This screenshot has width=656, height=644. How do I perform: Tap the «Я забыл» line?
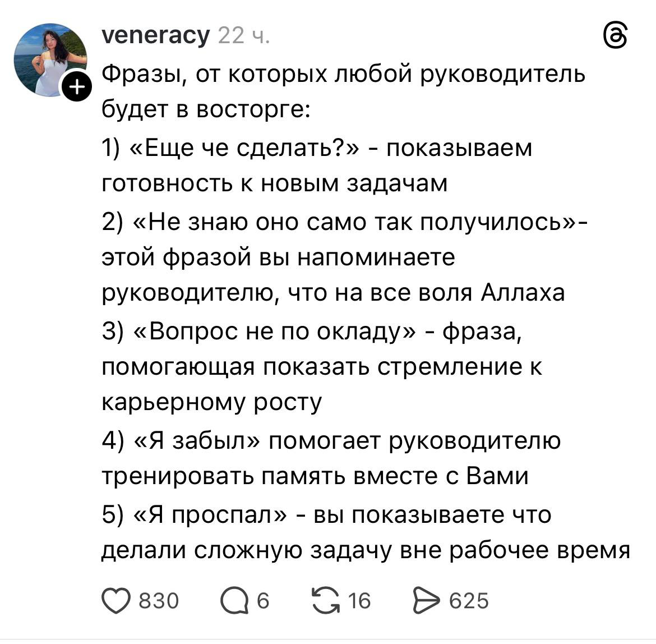[202, 441]
